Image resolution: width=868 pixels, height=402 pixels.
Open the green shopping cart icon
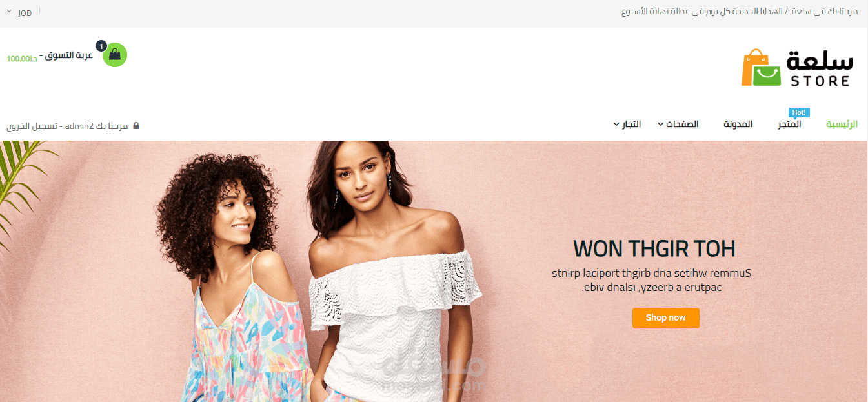115,55
